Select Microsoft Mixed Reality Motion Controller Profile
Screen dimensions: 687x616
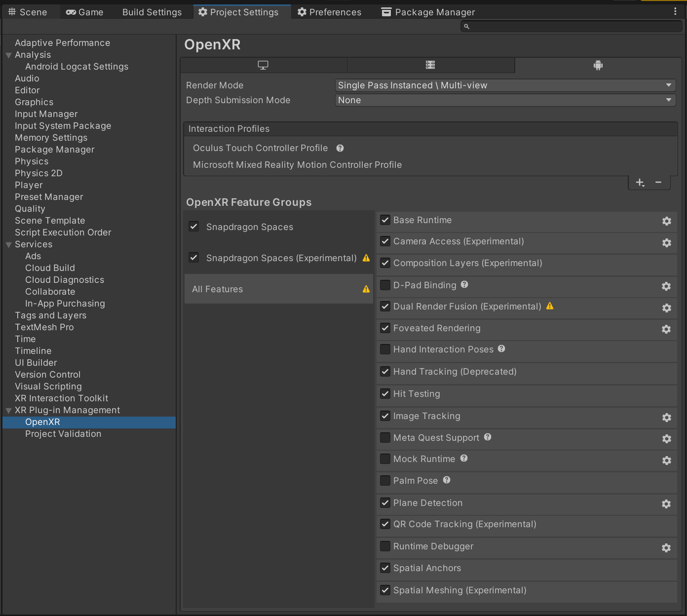pos(297,165)
